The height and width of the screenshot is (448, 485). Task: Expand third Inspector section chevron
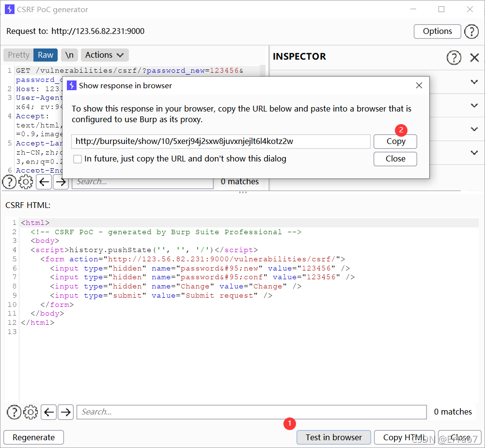[474, 129]
